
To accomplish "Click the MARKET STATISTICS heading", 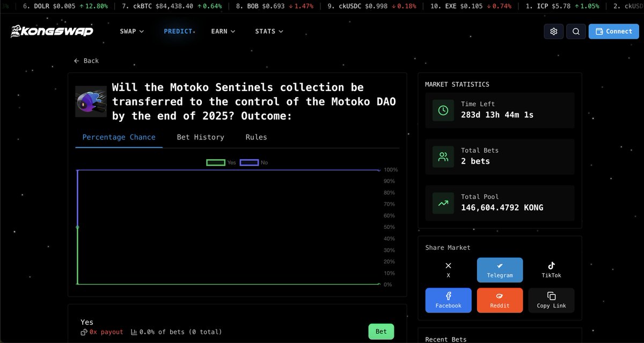I will [x=457, y=84].
